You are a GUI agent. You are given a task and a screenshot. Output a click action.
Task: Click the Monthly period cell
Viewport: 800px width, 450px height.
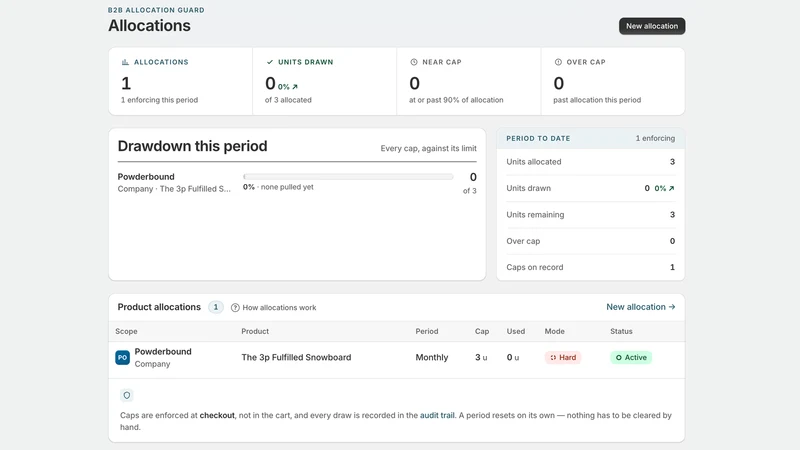click(x=432, y=358)
